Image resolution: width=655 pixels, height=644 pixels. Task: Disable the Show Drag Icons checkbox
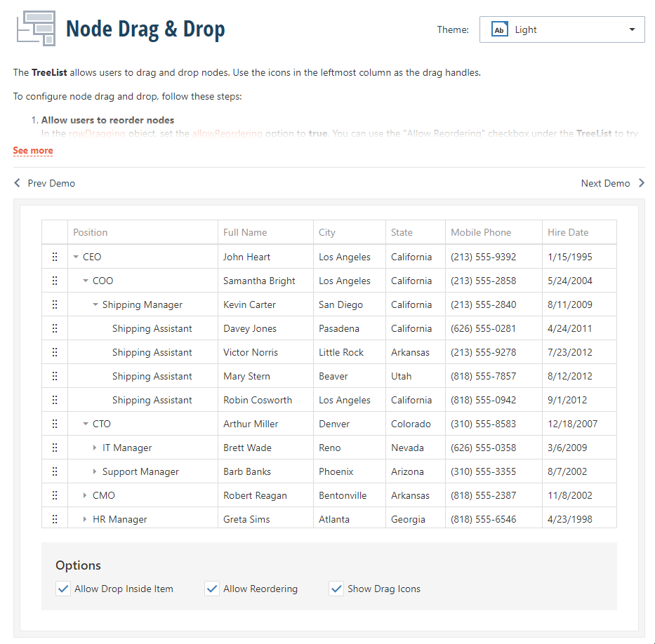(x=336, y=589)
